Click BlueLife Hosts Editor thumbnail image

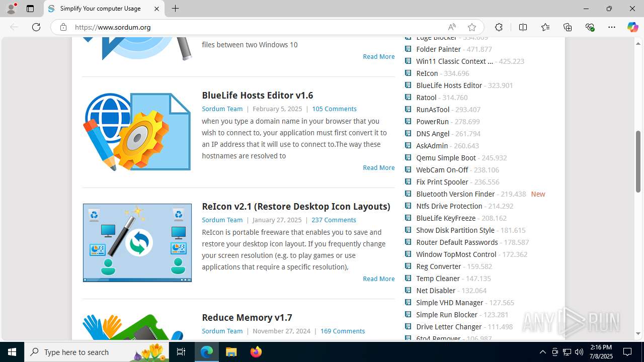tap(137, 132)
